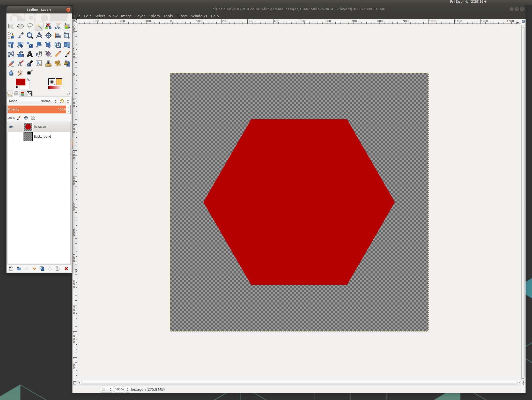Pick the Zoom tool
Image resolution: width=532 pixels, height=400 pixels.
point(30,35)
